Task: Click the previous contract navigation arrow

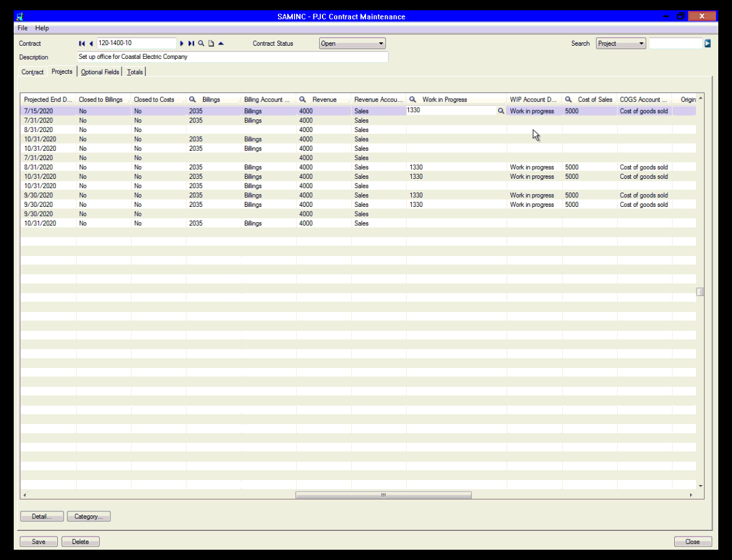Action: [x=91, y=43]
